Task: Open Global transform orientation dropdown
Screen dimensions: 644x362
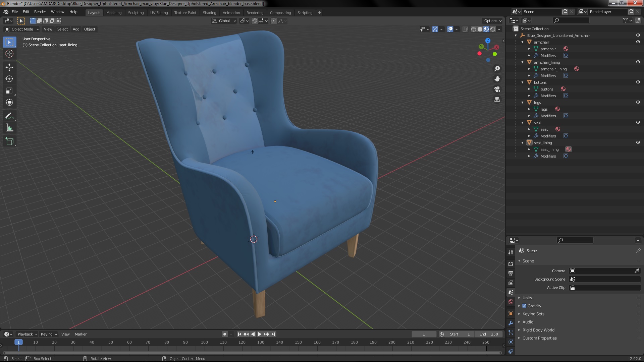Action: 224,21
